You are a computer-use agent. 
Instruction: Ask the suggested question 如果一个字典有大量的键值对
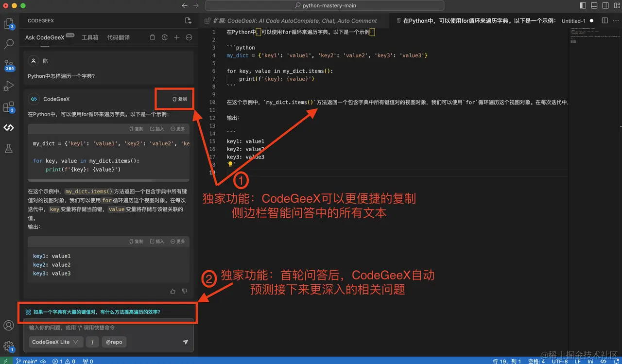point(97,312)
